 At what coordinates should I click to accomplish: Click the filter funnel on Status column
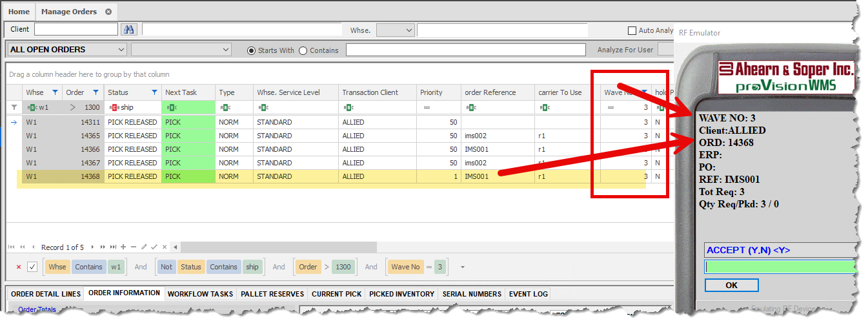coord(154,92)
